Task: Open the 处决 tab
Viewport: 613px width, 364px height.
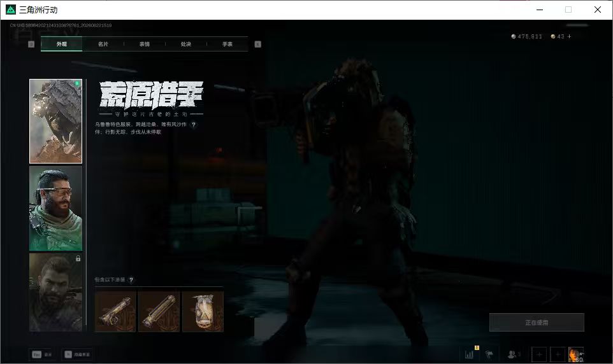Action: pos(185,44)
